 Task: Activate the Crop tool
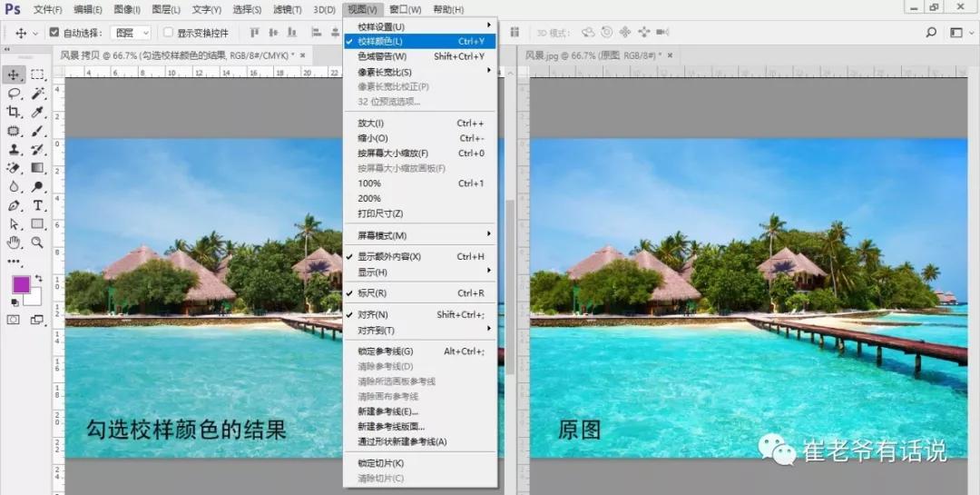(15, 112)
